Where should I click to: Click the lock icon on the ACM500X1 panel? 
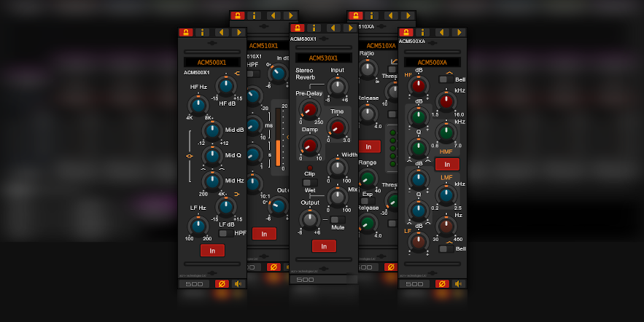pyautogui.click(x=185, y=33)
